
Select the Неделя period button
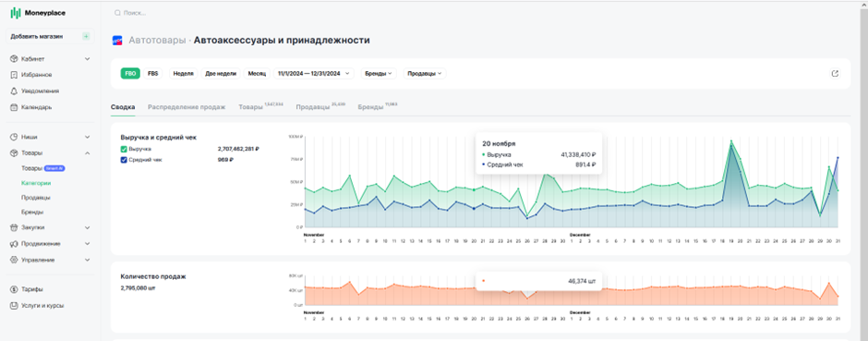tap(183, 74)
